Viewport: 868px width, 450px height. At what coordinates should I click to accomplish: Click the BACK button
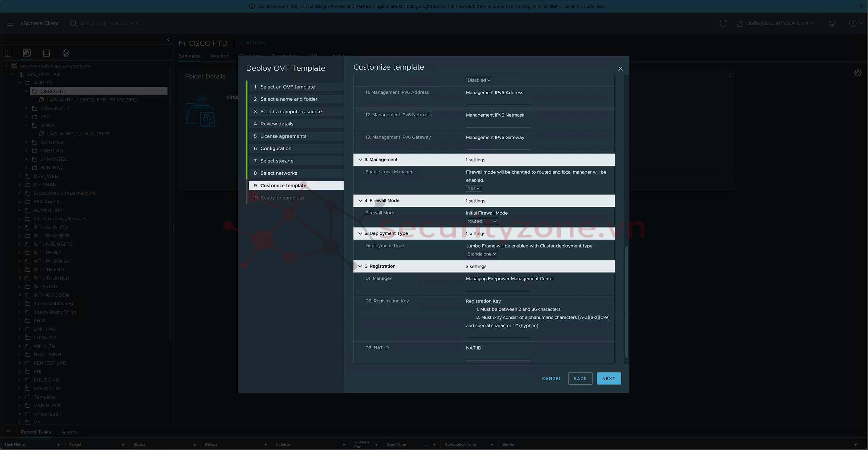(x=580, y=379)
